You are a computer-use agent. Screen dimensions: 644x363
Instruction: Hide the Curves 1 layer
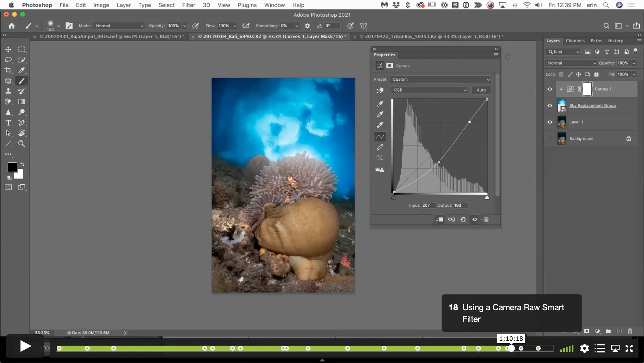click(550, 89)
